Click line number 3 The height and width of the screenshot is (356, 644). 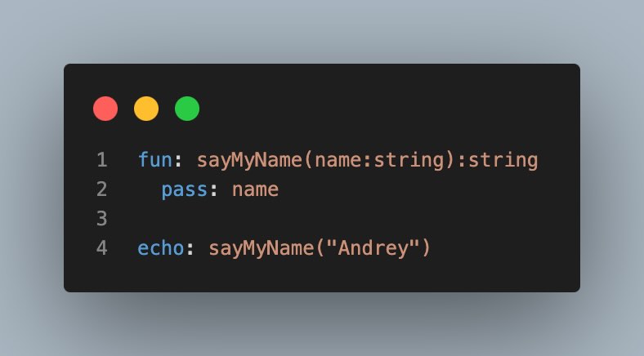pyautogui.click(x=102, y=219)
